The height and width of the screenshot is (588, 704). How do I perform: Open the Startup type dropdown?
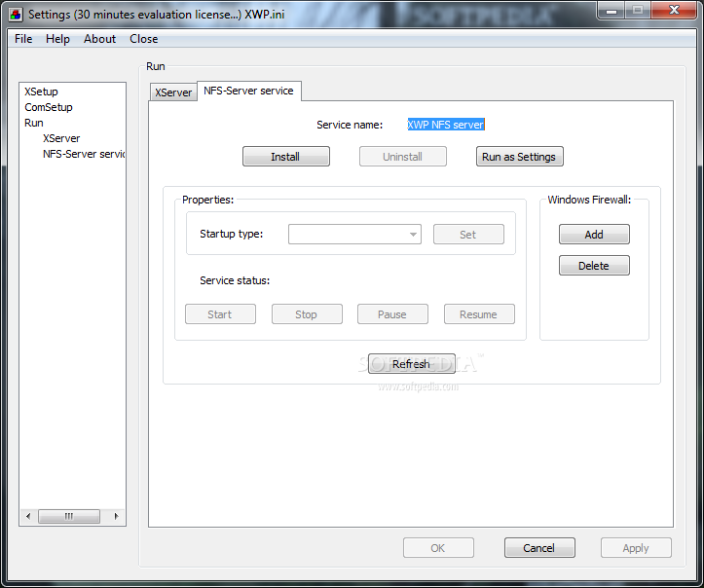pos(354,235)
